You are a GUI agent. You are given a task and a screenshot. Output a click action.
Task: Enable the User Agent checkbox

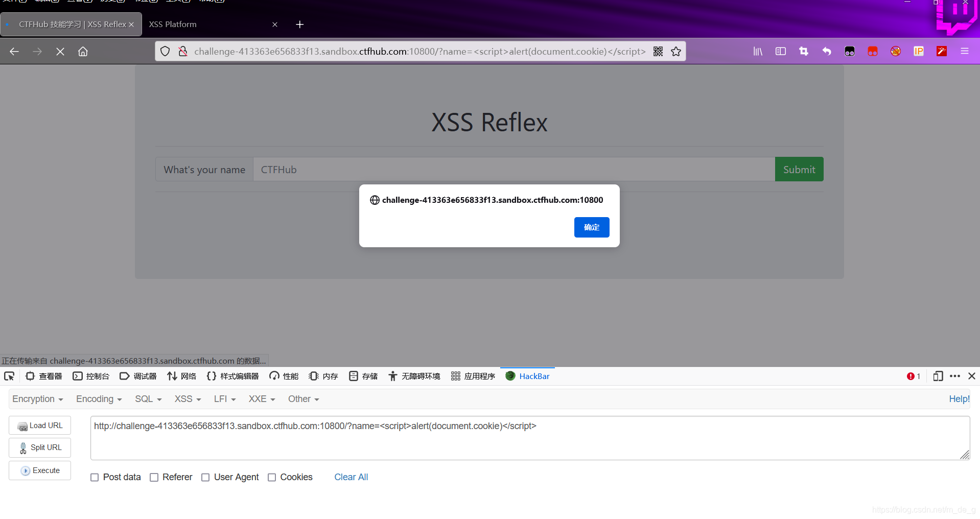[x=205, y=477]
